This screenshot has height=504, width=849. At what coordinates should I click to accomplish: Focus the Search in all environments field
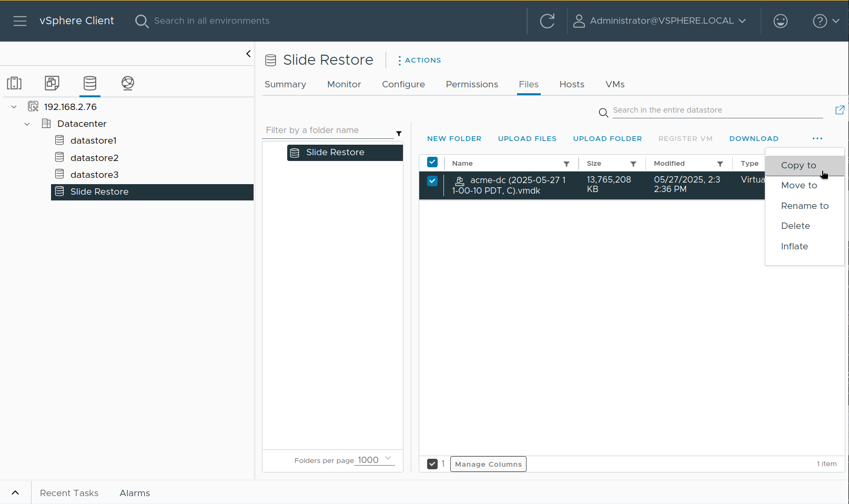pyautogui.click(x=211, y=21)
